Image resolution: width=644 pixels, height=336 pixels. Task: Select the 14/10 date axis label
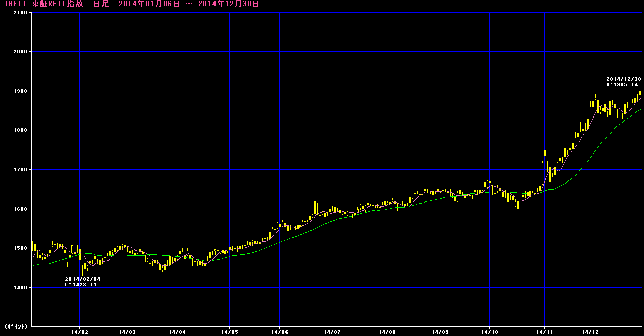click(490, 332)
